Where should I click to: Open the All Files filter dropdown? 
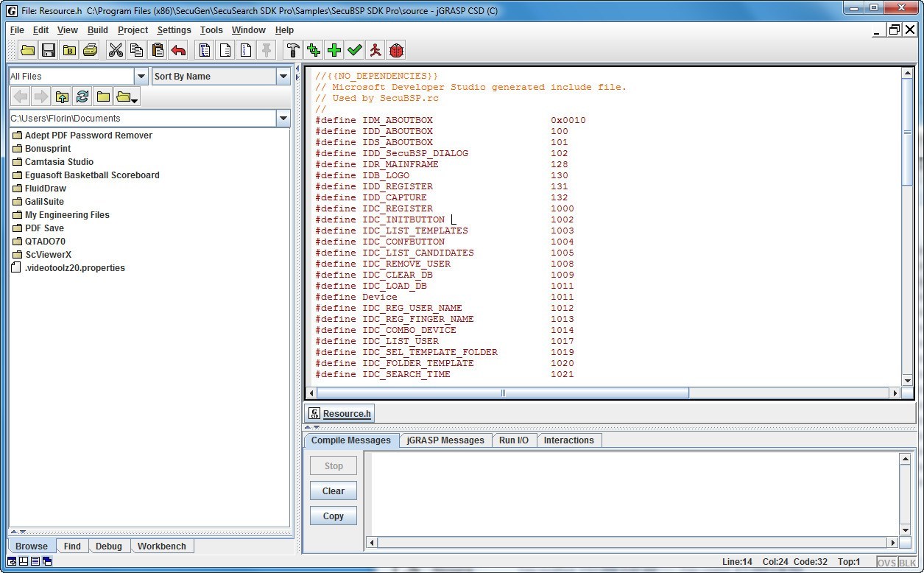[x=141, y=75]
